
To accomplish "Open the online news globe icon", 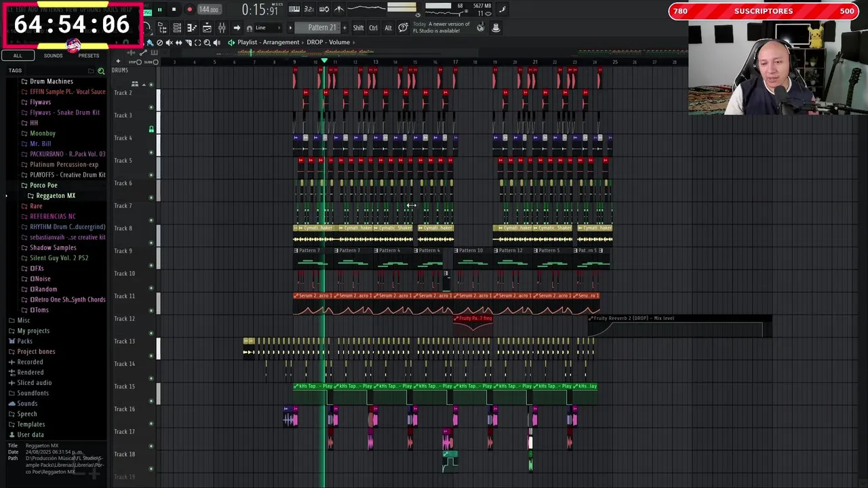I will (x=481, y=27).
